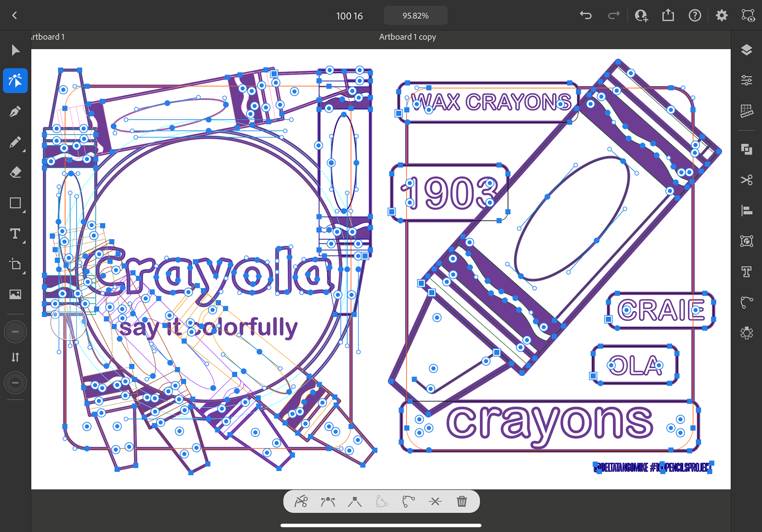Redo the last action

614,15
